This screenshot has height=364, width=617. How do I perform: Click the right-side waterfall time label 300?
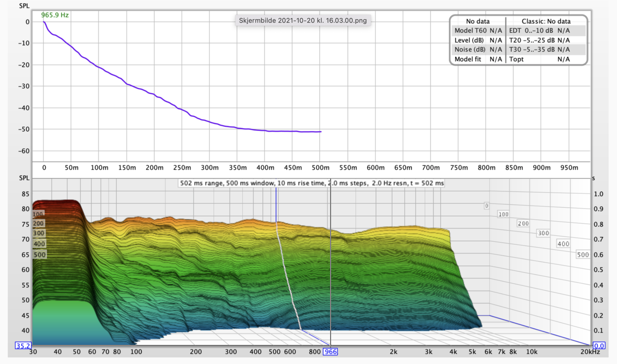(543, 233)
